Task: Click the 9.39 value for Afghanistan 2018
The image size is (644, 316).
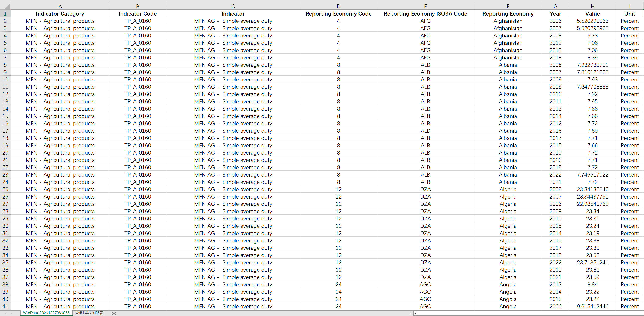Action: (592, 57)
